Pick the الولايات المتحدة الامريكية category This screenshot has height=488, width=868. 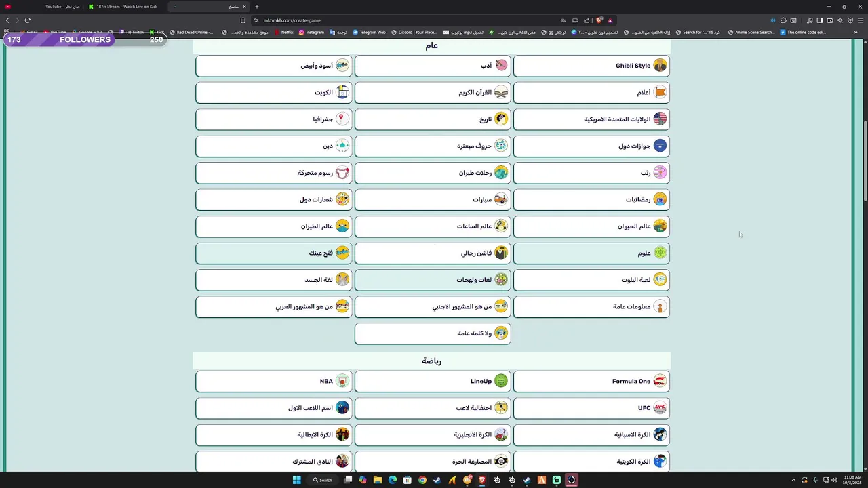591,119
